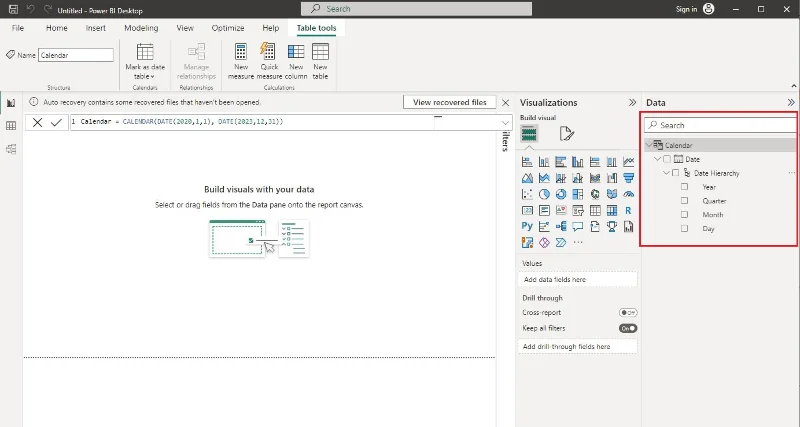This screenshot has height=427, width=800.
Task: Tick the Day checkbox
Action: [684, 228]
